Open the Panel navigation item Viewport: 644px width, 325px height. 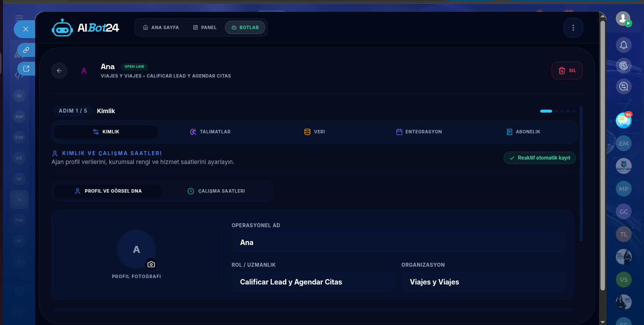tap(205, 28)
